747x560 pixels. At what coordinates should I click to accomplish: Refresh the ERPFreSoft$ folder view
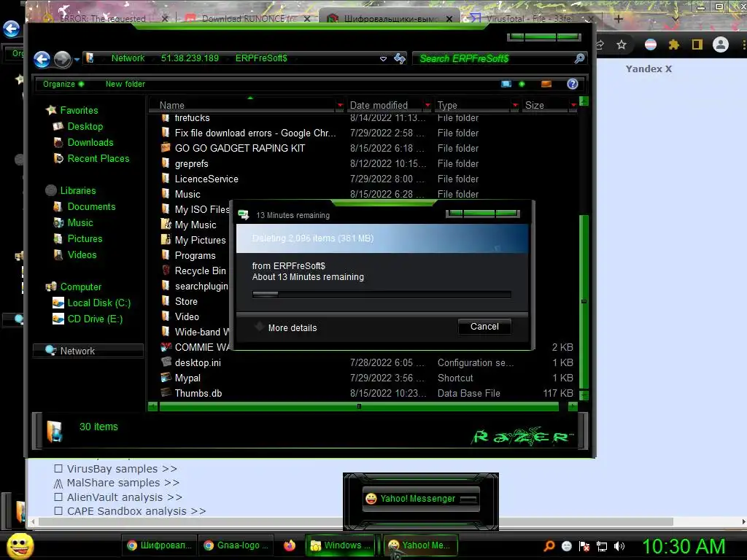click(400, 58)
